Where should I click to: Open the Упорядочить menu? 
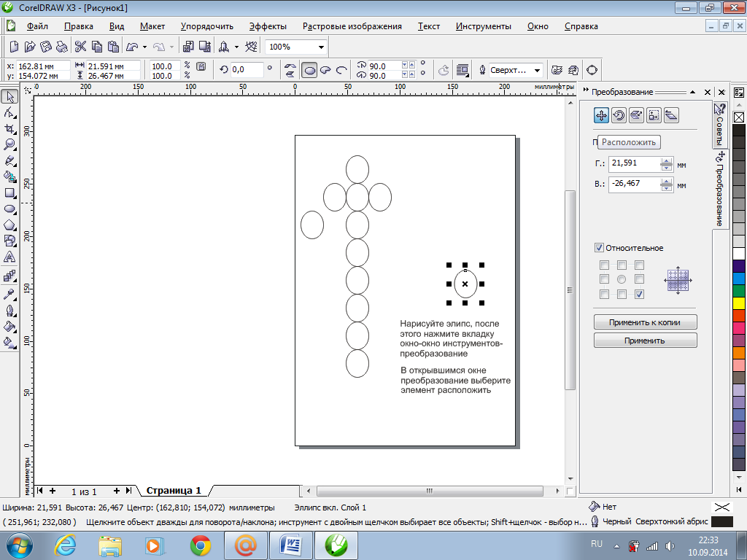pyautogui.click(x=206, y=26)
